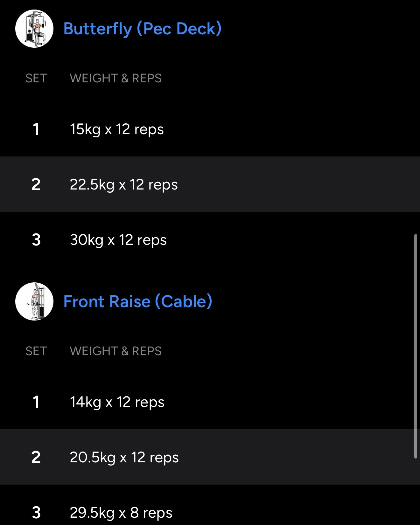Tap set number 2 under Front Raise

pyautogui.click(x=36, y=457)
